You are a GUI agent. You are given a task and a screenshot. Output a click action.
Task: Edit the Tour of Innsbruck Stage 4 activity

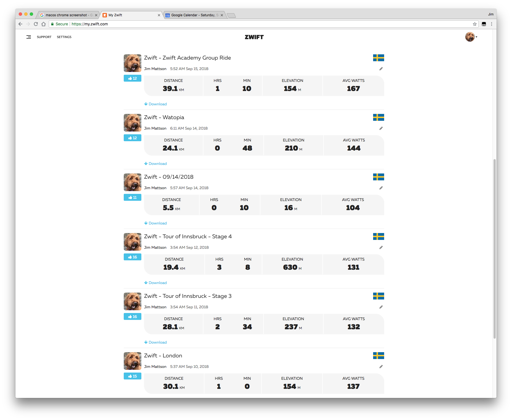click(x=381, y=247)
